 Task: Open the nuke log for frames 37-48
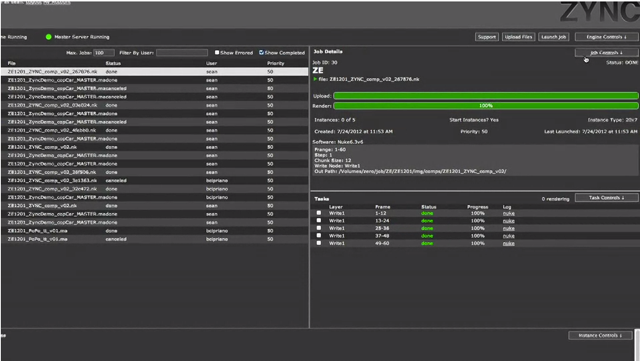[x=509, y=236]
